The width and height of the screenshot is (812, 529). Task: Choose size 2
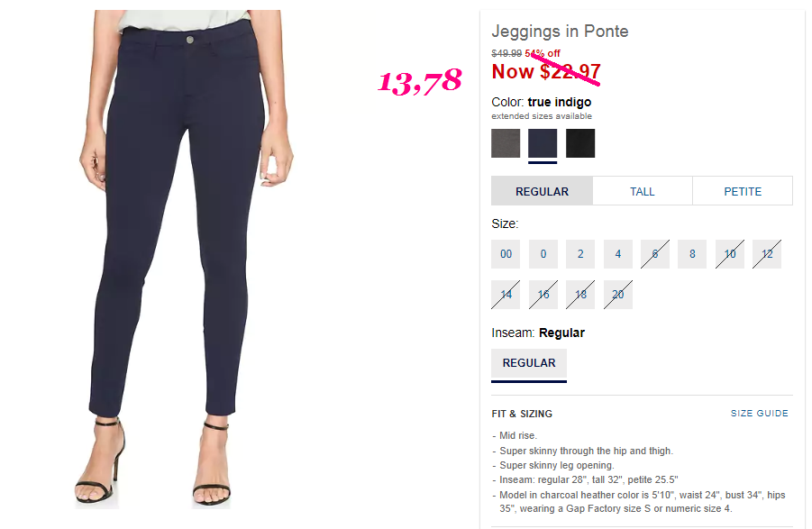click(x=580, y=254)
